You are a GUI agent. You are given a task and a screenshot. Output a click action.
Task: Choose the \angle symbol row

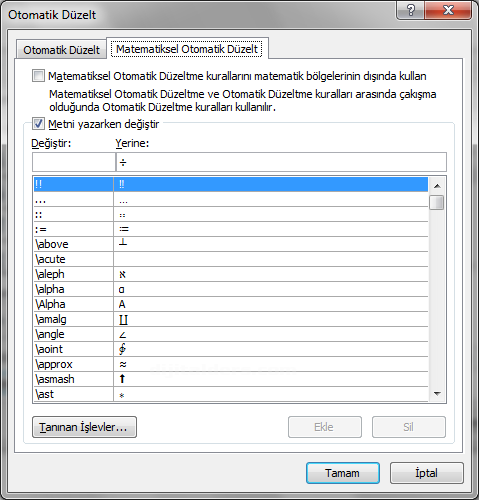(x=231, y=334)
